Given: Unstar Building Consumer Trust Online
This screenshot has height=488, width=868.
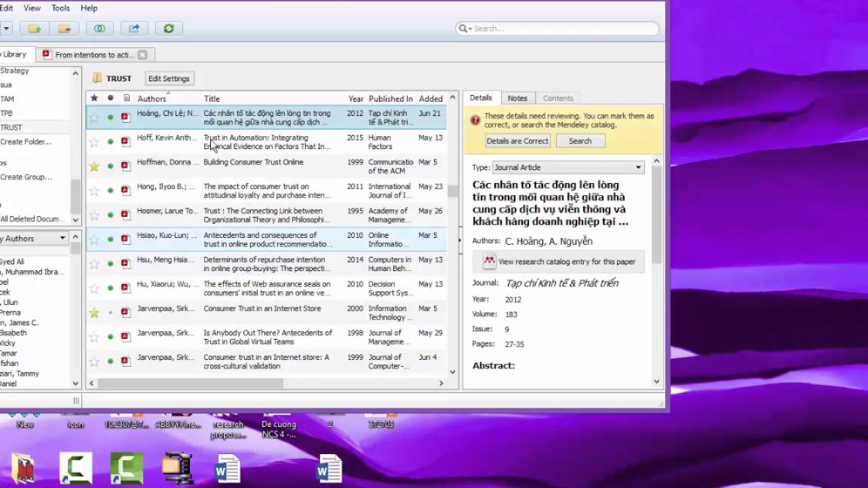Looking at the screenshot, I should 94,166.
